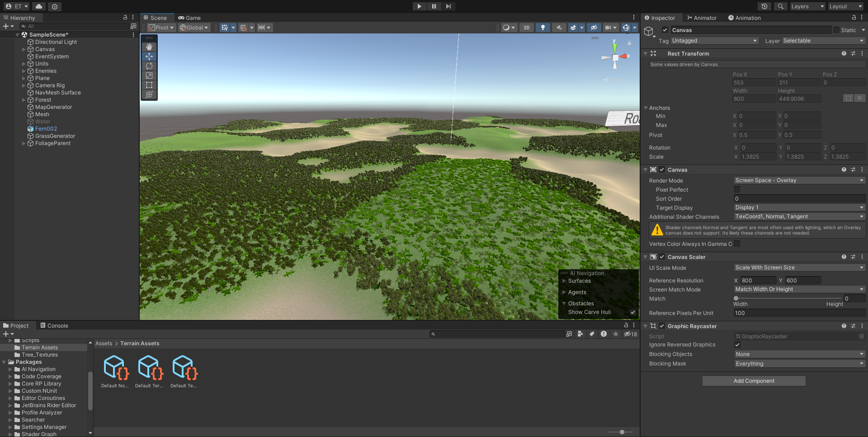Toggle scene lighting with the bulb icon
Image resolution: width=868 pixels, height=437 pixels.
[542, 28]
